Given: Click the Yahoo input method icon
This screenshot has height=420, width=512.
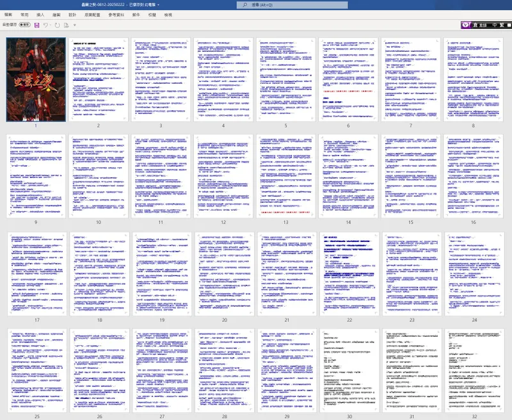Looking at the screenshot, I should point(466,25).
